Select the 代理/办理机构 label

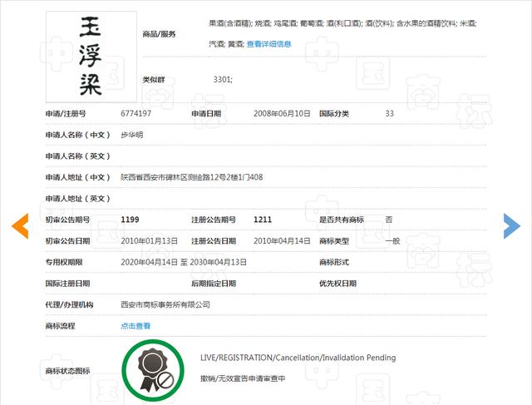69,304
